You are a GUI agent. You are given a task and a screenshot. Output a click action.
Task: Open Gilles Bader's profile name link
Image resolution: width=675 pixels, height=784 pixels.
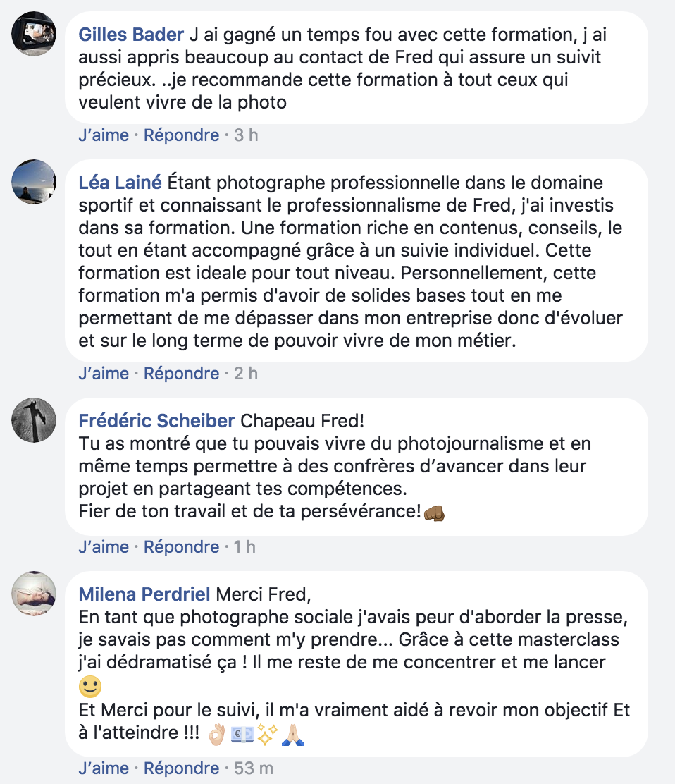coord(131,35)
